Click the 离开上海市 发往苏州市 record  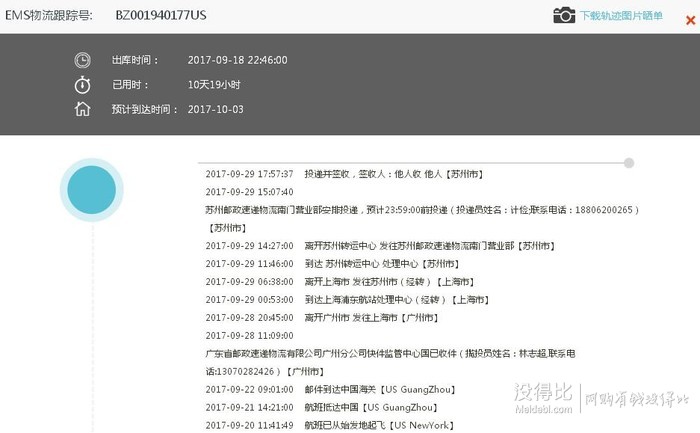point(340,282)
